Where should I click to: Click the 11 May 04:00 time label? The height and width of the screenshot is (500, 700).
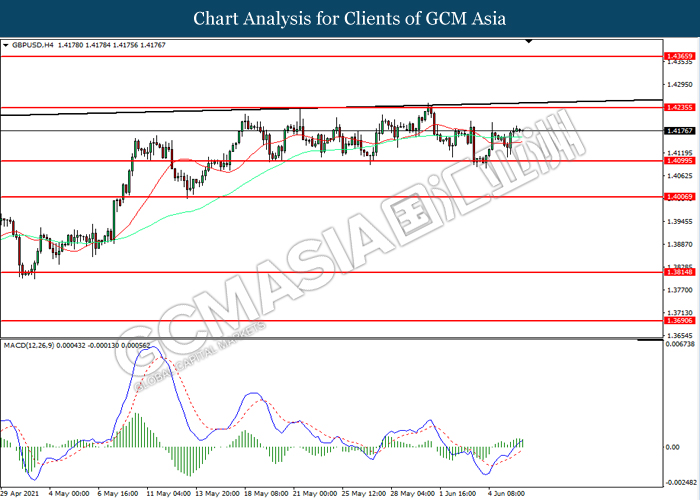click(169, 493)
